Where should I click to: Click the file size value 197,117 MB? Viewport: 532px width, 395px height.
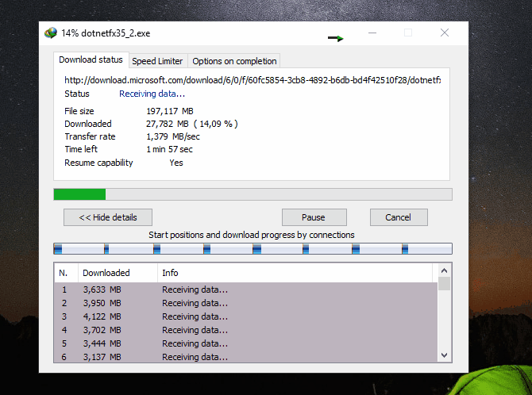click(170, 111)
